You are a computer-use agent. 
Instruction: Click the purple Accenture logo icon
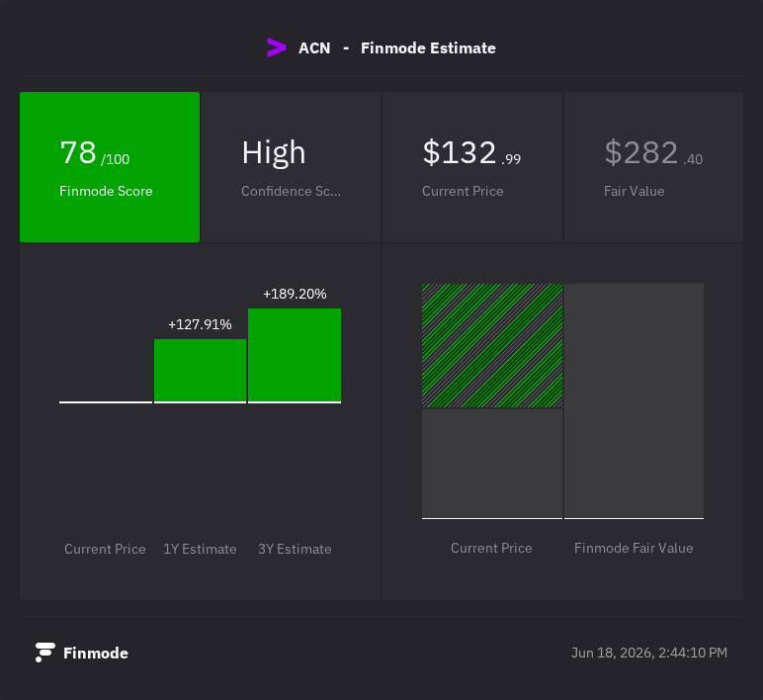click(x=277, y=47)
